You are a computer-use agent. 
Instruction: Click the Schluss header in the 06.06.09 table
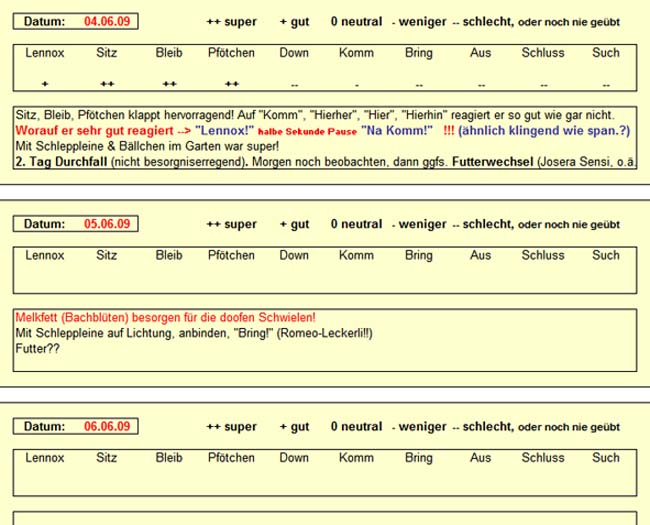coord(543,457)
